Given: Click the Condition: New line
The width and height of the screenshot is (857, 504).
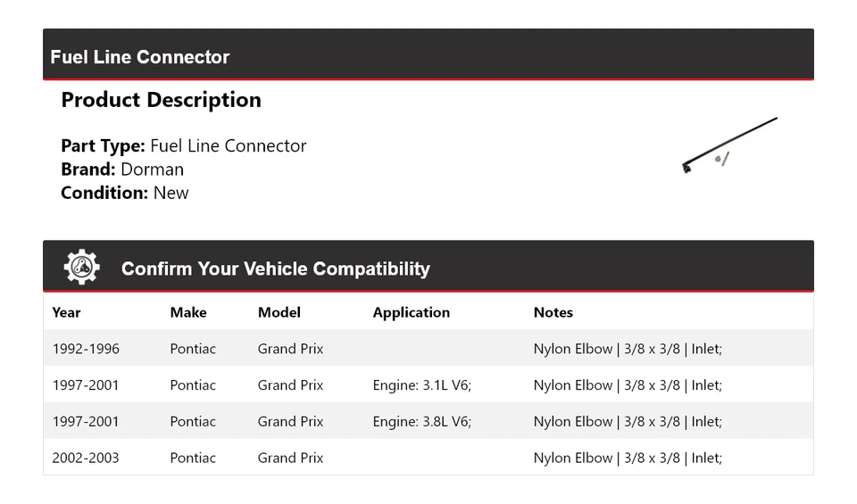Looking at the screenshot, I should [125, 193].
